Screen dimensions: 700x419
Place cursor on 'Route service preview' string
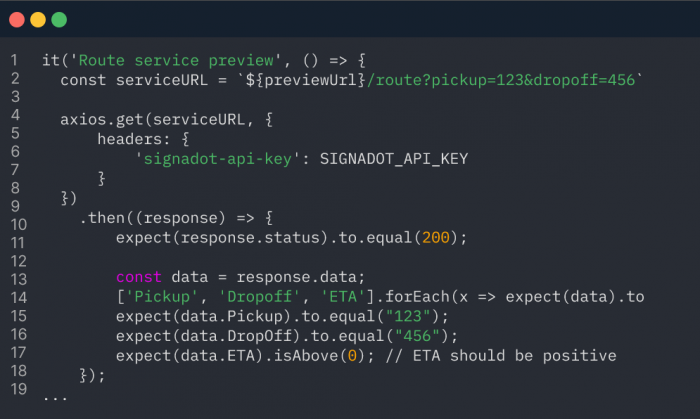pyautogui.click(x=176, y=60)
